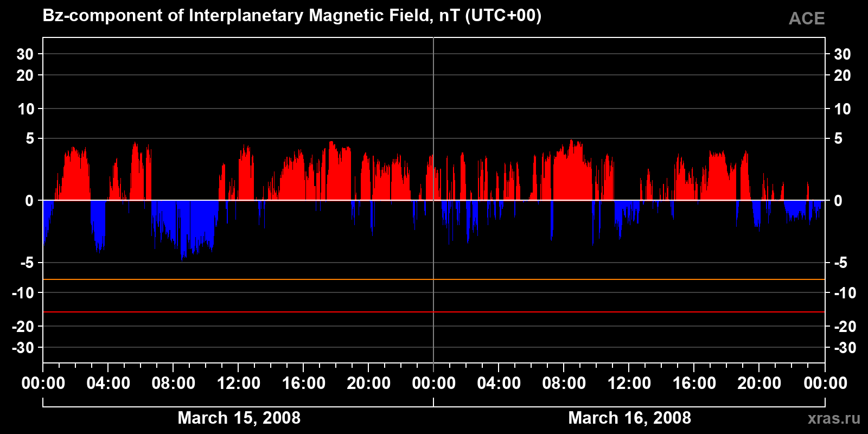This screenshot has width=868, height=434.
Task: Click the ACE label in the corner
Action: click(807, 19)
